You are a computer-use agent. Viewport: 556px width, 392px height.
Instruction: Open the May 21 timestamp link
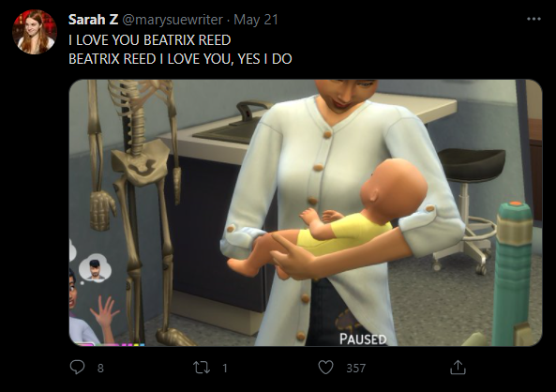pyautogui.click(x=256, y=20)
